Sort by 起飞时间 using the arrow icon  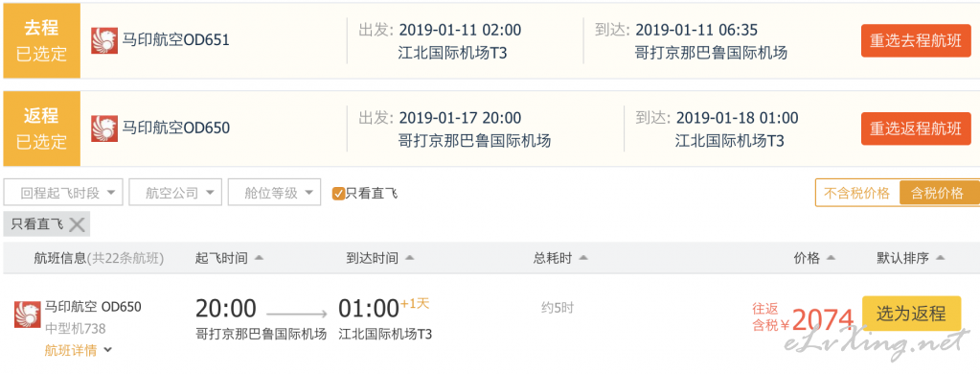[x=259, y=258]
